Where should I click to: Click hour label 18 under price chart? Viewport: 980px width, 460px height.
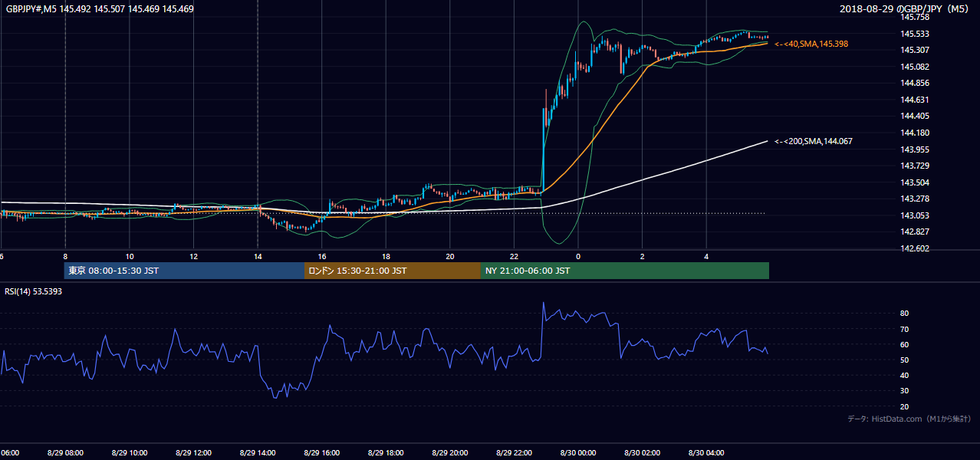pos(386,257)
